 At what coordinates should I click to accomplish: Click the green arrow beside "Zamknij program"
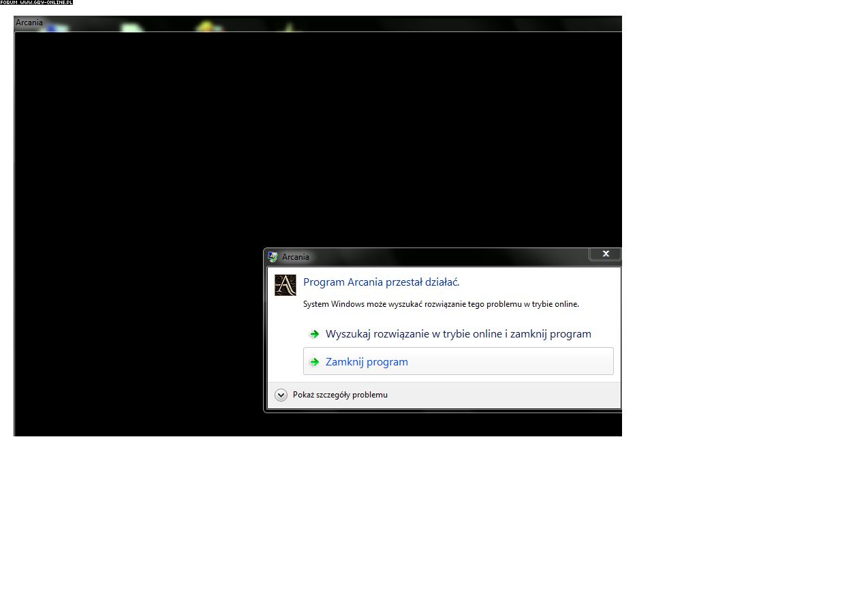(x=314, y=362)
